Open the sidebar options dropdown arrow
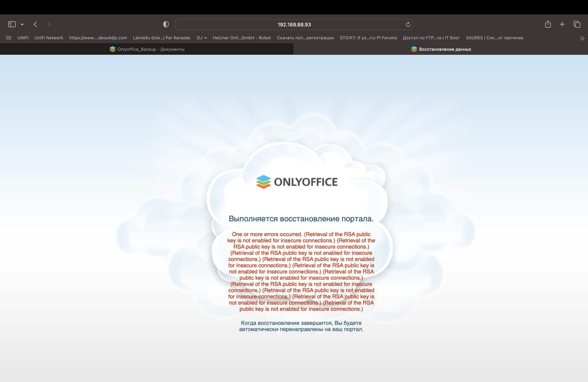Screen dimensions: 588x382 click(22, 25)
